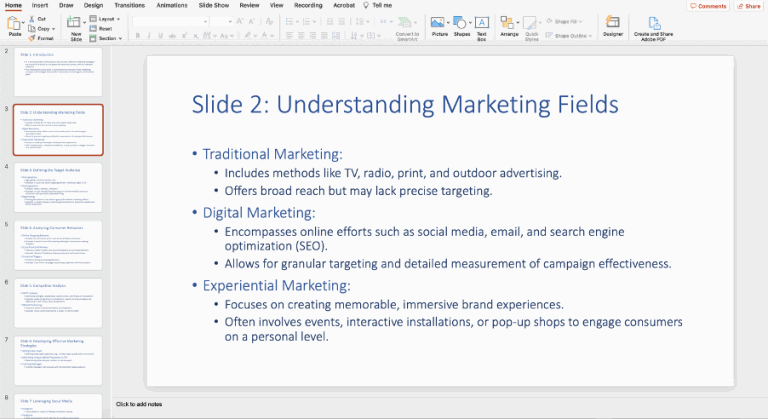
Task: Select the Competitor Analysis slide thumbnail
Action: [60, 302]
